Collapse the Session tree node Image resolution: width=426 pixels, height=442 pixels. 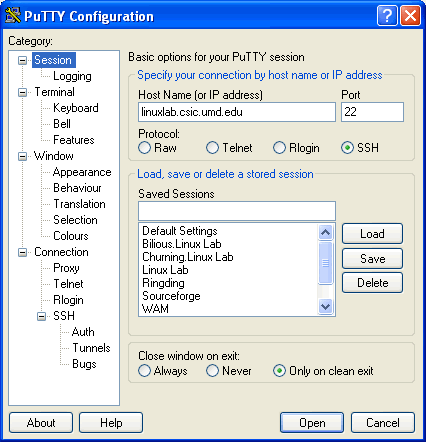[22, 60]
